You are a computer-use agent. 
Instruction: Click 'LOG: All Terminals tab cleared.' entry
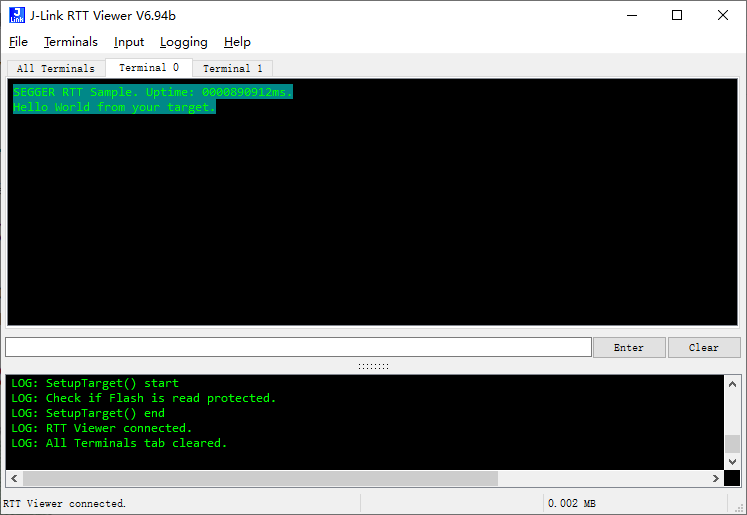tap(119, 443)
